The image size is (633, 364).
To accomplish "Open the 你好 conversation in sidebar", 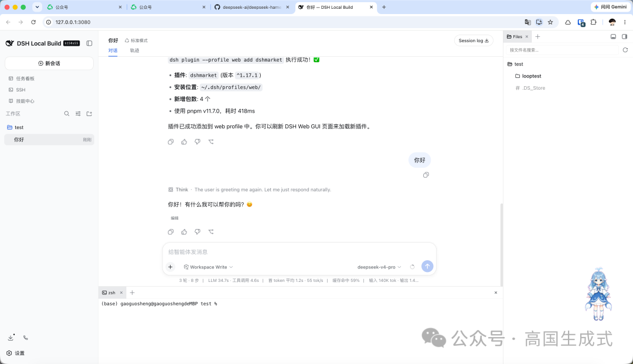I will pos(49,140).
